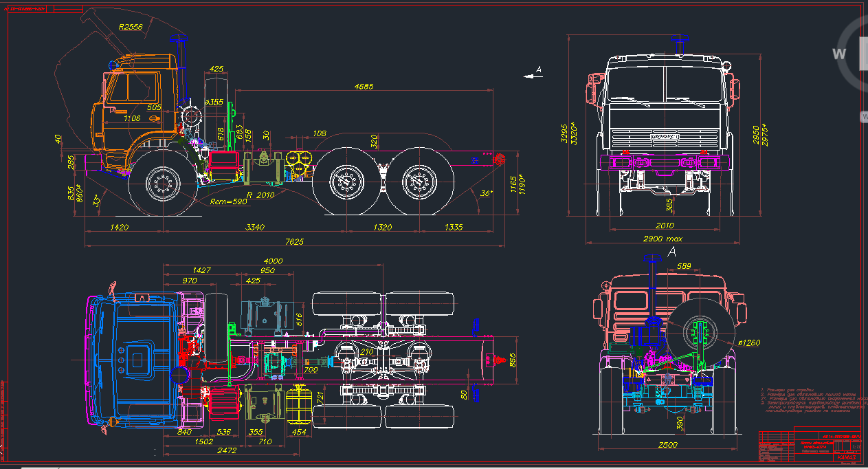Click the ø355 diameter dimension
Viewport: 868px width, 469px height.
coord(214,102)
